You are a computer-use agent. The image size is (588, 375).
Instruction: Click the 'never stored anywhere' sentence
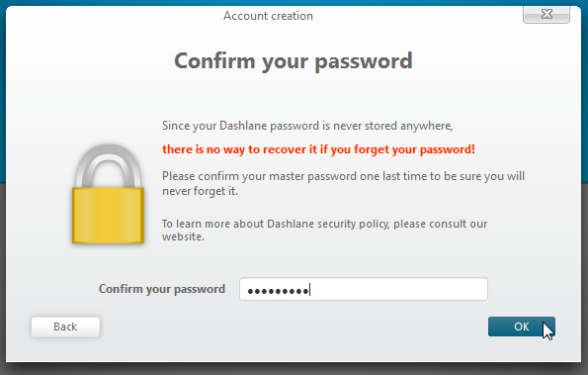coord(307,126)
